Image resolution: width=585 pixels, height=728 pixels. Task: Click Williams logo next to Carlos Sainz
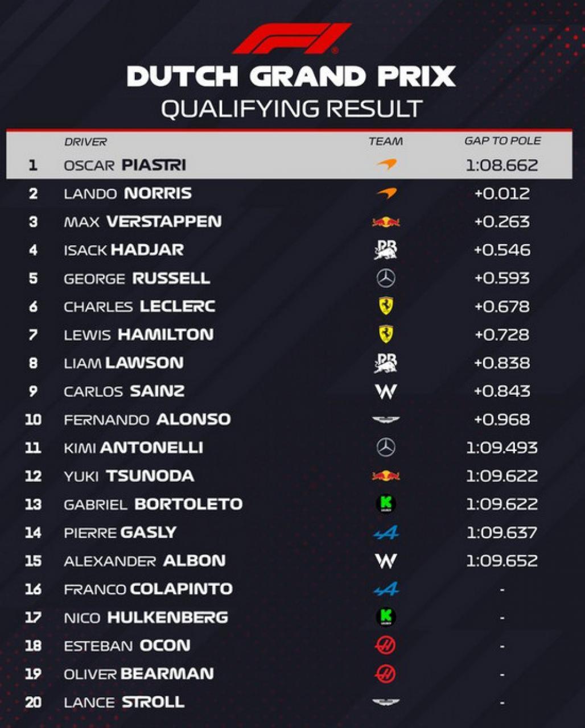click(386, 391)
